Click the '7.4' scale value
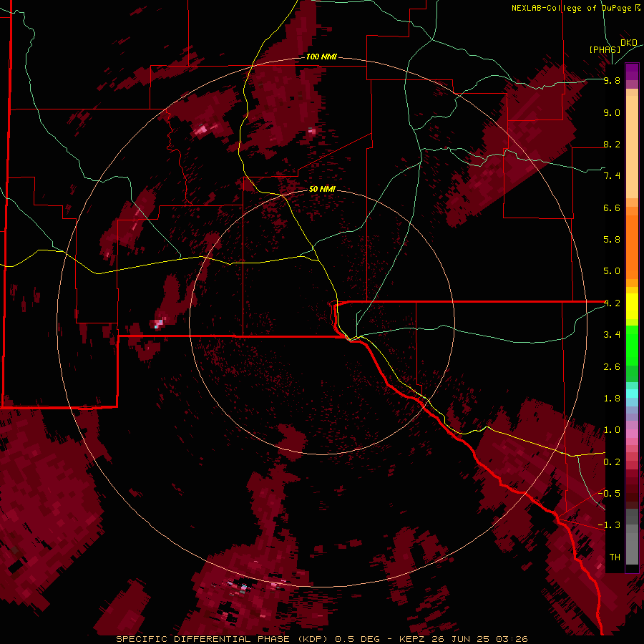The height and width of the screenshot is (644, 644). point(612,176)
